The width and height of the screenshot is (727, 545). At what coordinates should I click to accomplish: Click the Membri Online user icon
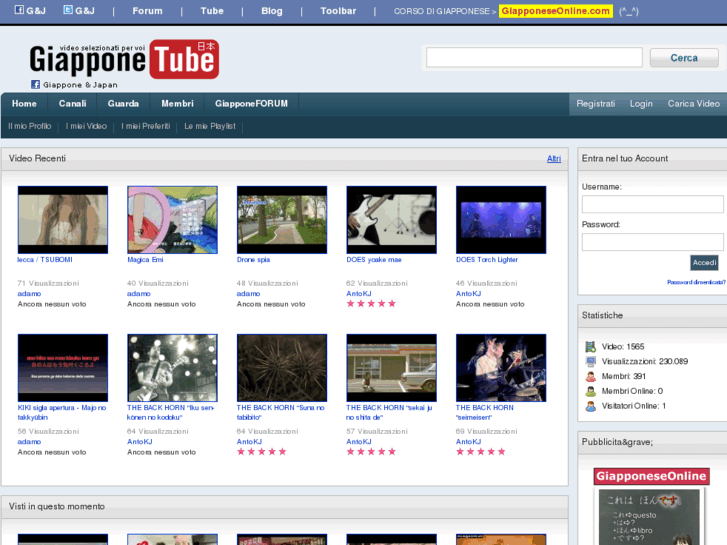pyautogui.click(x=590, y=391)
